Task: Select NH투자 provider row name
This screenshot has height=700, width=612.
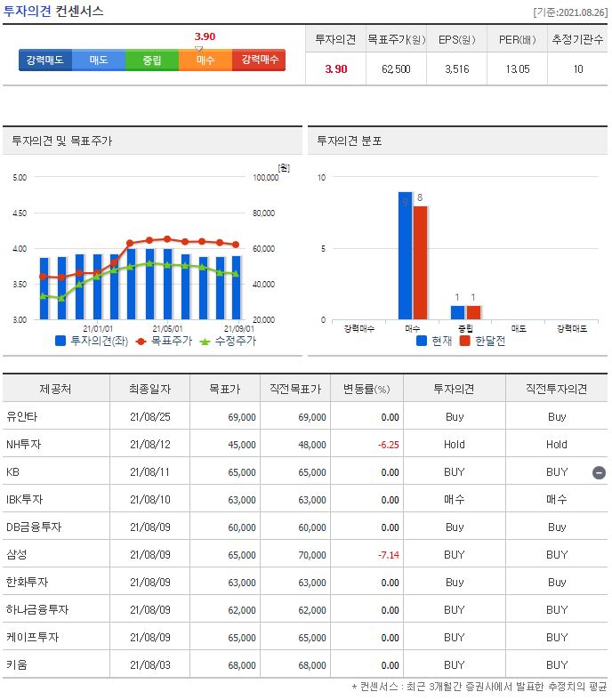Action: point(23,444)
